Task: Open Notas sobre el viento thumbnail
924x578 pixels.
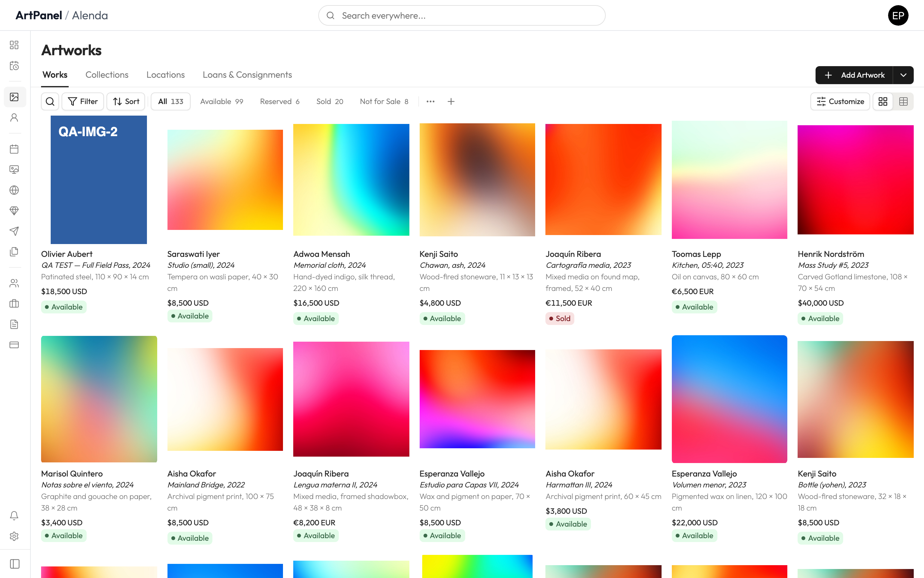Action: 99,399
